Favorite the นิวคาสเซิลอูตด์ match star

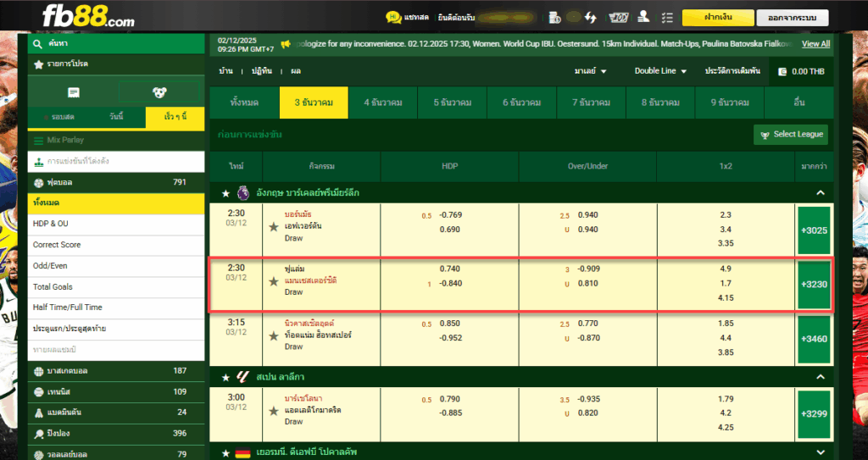click(274, 336)
